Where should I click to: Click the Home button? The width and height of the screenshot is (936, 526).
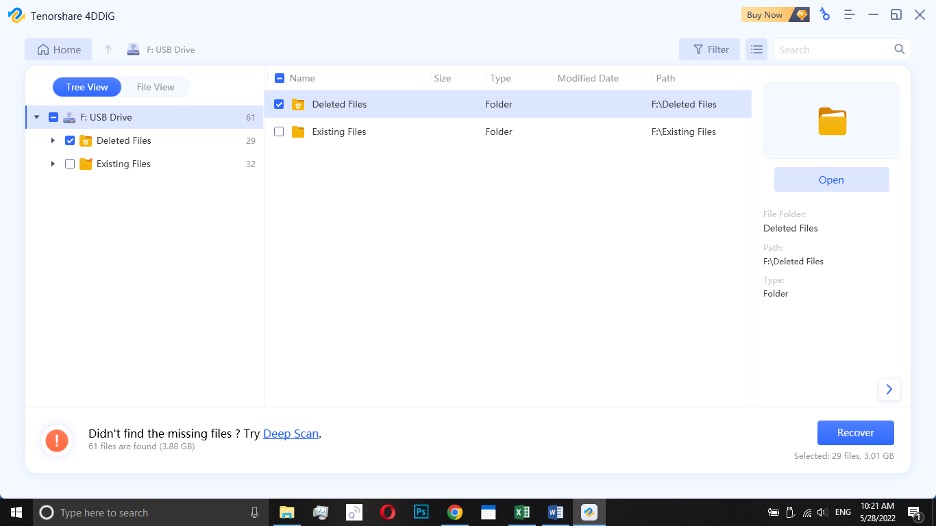[58, 50]
